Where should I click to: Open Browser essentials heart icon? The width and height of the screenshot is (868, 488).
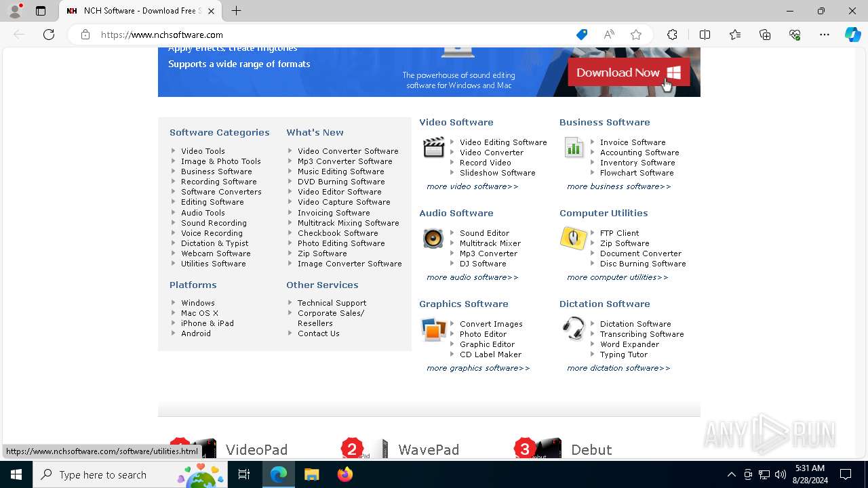click(795, 35)
